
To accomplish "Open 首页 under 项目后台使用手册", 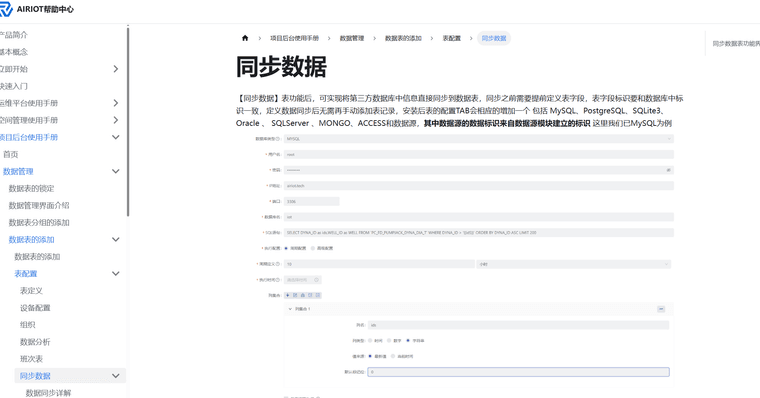I will (x=11, y=154).
